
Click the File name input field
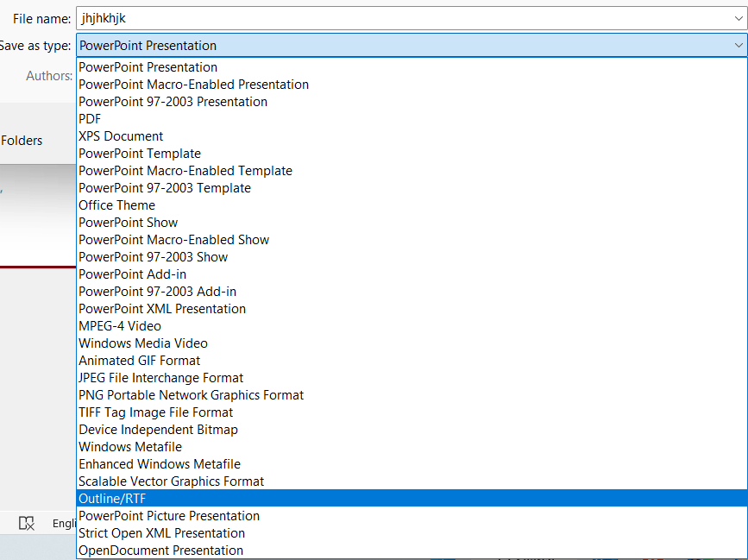(412, 19)
